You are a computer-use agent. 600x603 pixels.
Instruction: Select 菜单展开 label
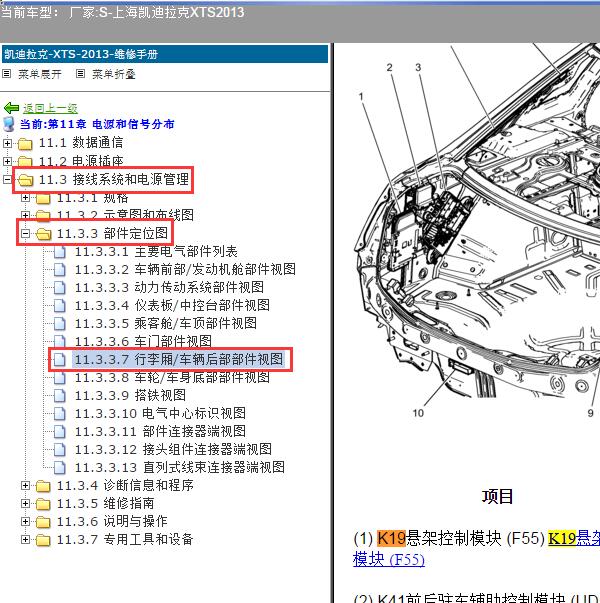[40, 74]
